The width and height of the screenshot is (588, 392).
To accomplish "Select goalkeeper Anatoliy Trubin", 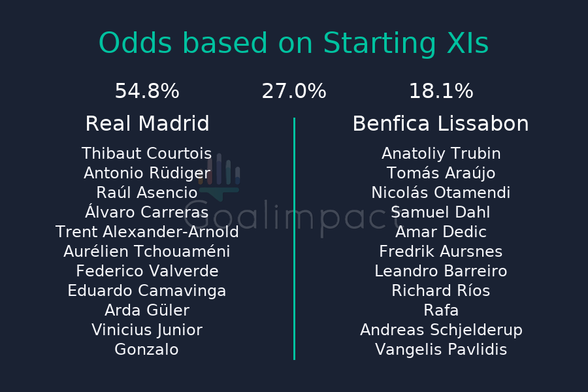I will click(x=441, y=153).
